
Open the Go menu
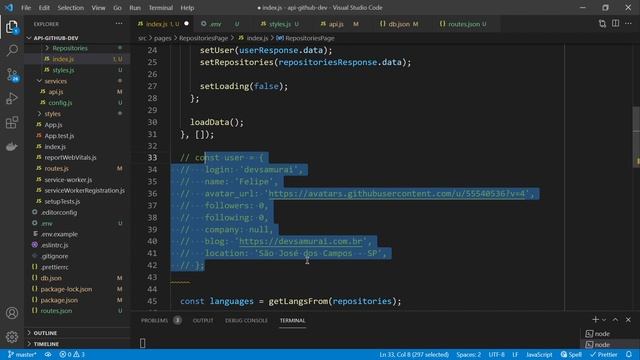click(x=117, y=7)
